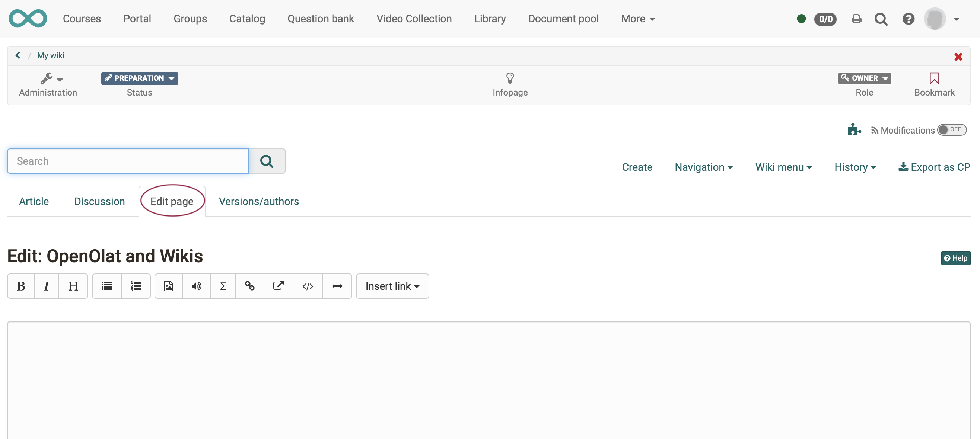
Task: Open the Question bank menu item
Action: tap(320, 19)
